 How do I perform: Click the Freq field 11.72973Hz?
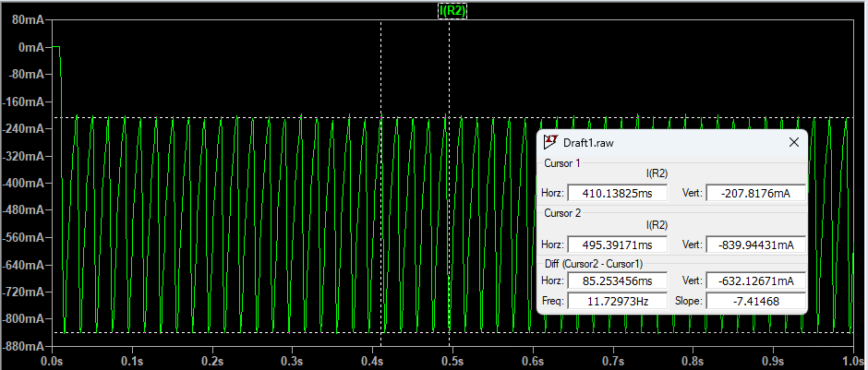coord(617,301)
